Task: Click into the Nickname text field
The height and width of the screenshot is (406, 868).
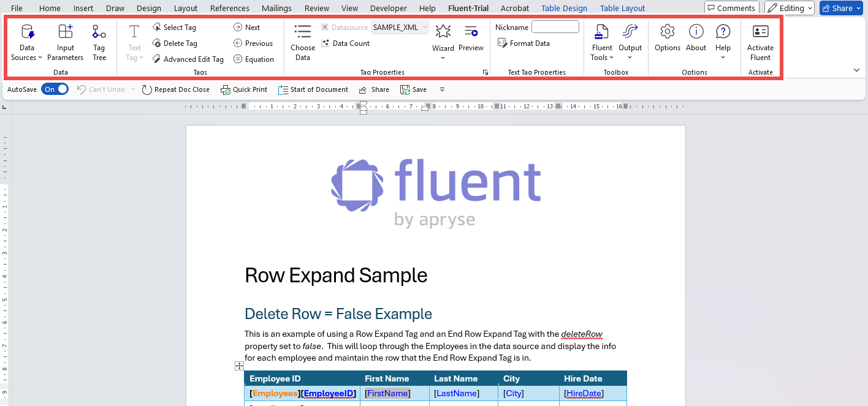Action: click(555, 27)
